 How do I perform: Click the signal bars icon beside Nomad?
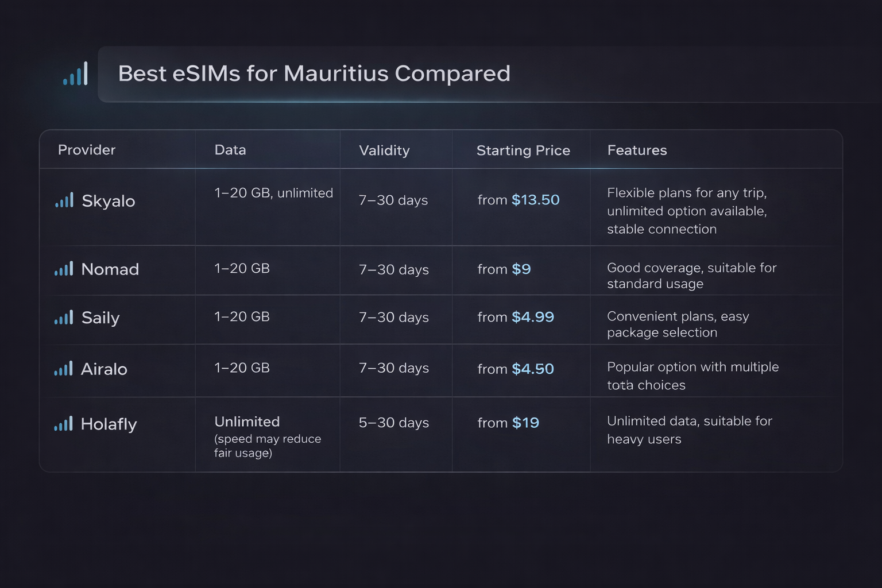click(63, 268)
